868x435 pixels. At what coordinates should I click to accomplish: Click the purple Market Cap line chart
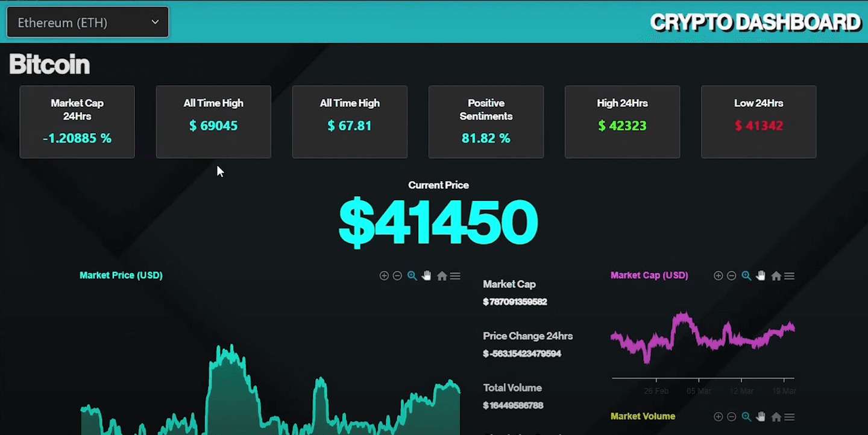(x=703, y=337)
